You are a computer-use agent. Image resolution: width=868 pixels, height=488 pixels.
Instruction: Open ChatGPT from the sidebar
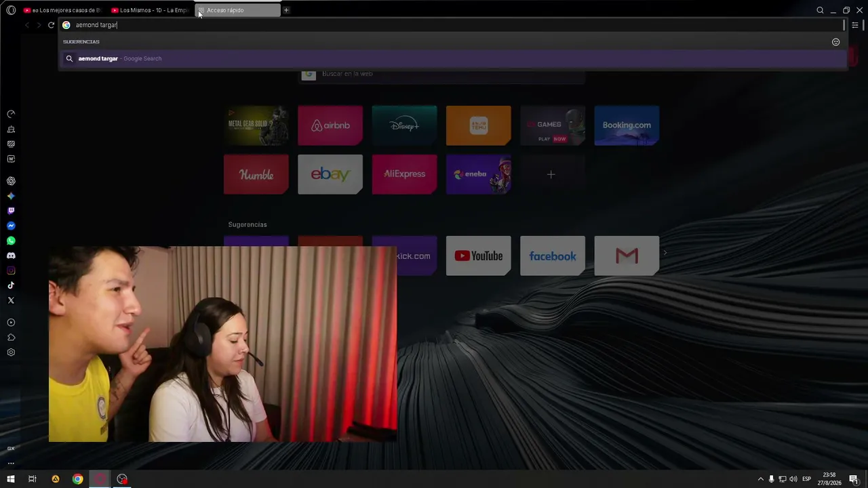[x=11, y=181]
